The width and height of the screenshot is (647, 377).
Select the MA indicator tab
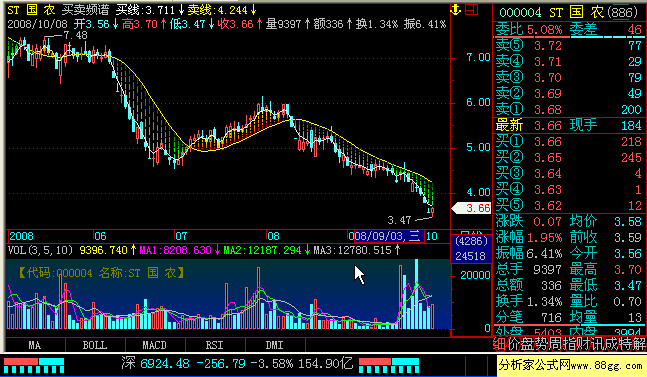pos(35,345)
